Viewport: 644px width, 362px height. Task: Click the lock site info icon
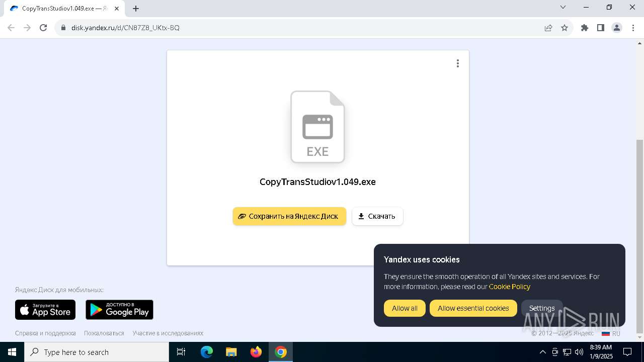tap(63, 28)
